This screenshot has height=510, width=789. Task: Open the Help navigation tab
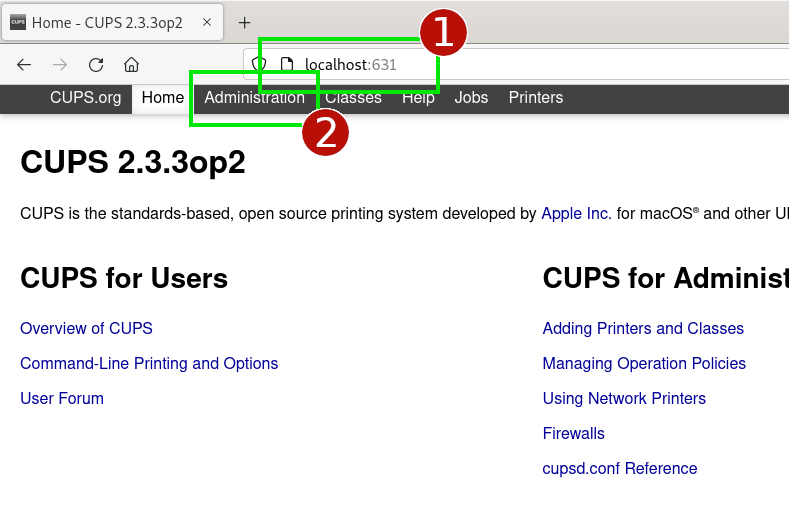418,98
